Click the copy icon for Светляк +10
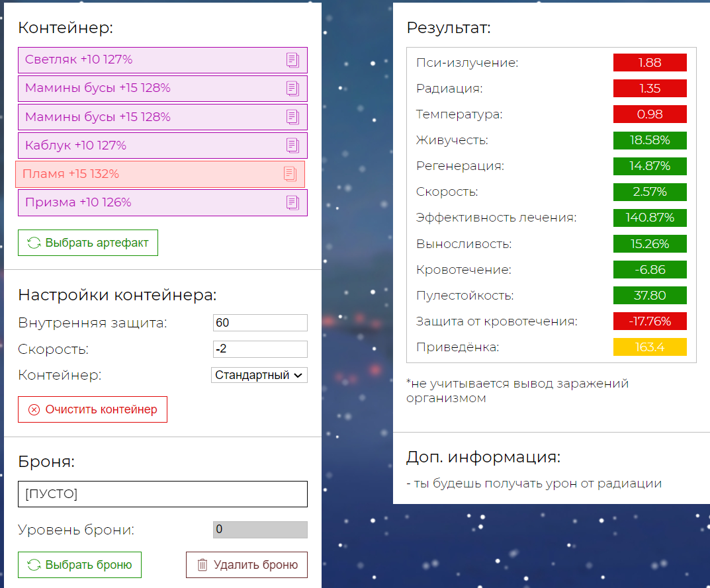The height and width of the screenshot is (588, 710). [292, 60]
